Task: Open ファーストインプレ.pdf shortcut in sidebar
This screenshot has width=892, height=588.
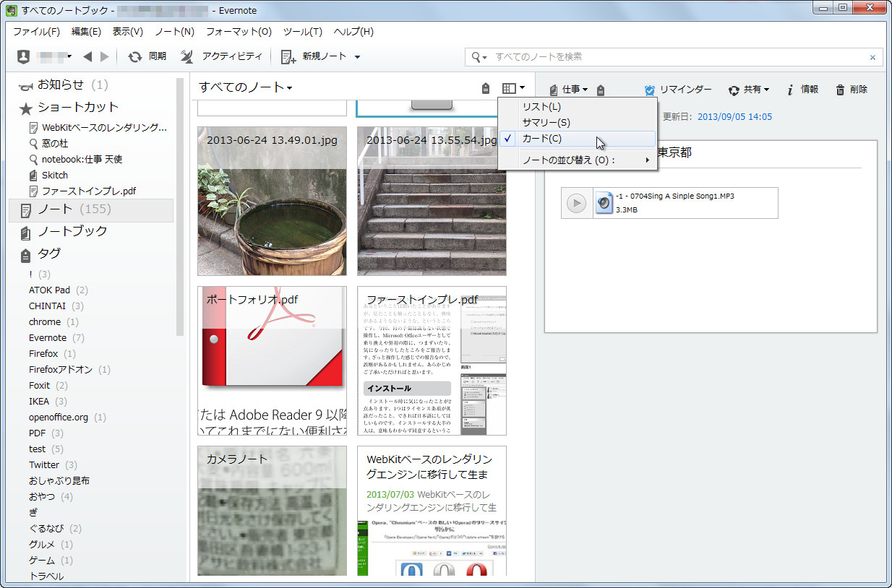Action: (82, 191)
